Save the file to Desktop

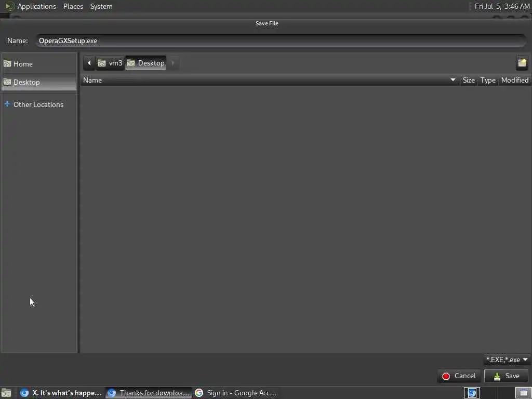[x=506, y=376]
